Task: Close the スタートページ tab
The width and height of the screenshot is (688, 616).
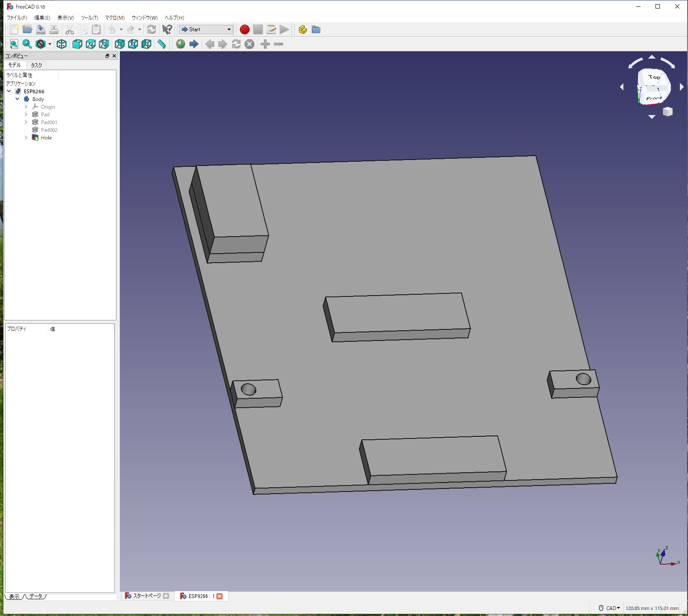Action: point(166,596)
